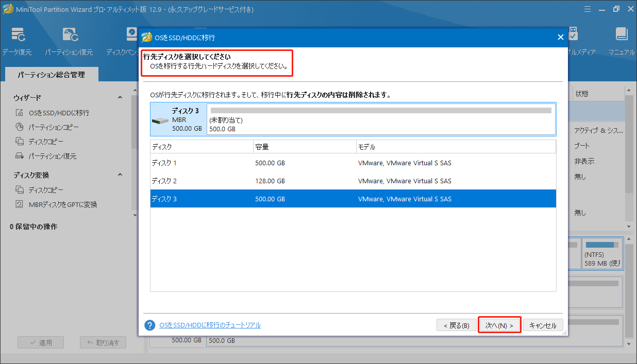The height and width of the screenshot is (364, 637).
Task: Click ディスク 1 model VMware Virtual S SAS
Action: 405,163
